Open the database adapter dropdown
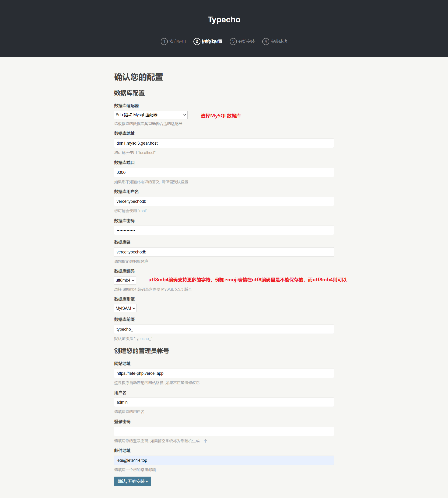This screenshot has height=498, width=448. click(151, 115)
